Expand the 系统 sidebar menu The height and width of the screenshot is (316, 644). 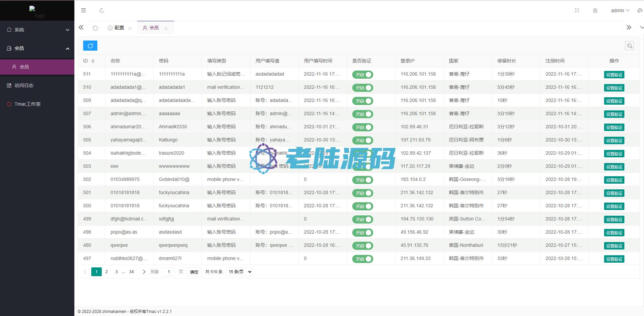coord(37,30)
